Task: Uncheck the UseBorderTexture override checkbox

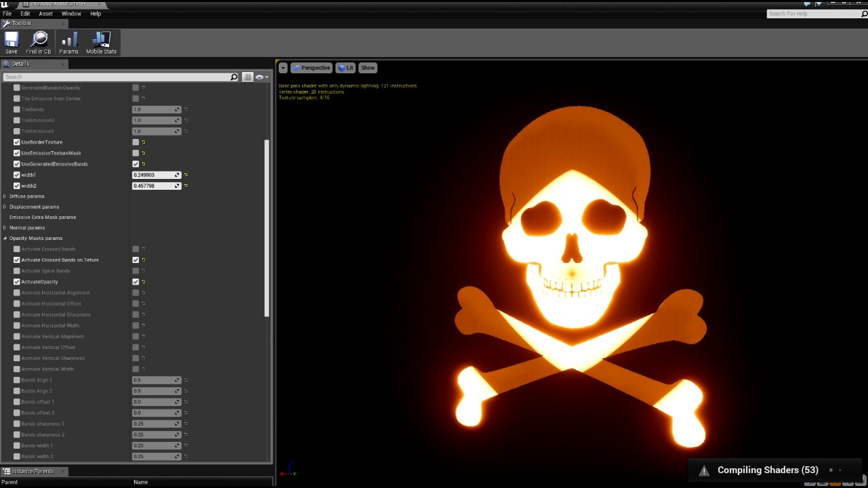Action: [17, 142]
